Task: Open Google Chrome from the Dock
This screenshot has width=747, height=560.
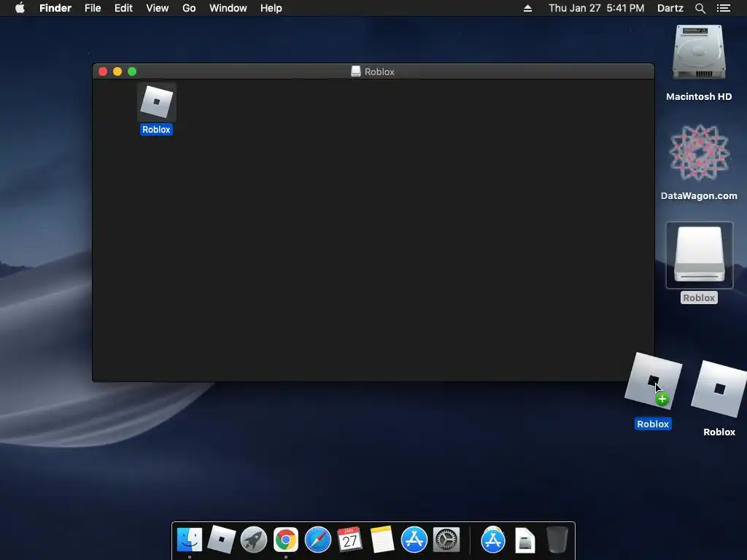Action: [x=286, y=540]
